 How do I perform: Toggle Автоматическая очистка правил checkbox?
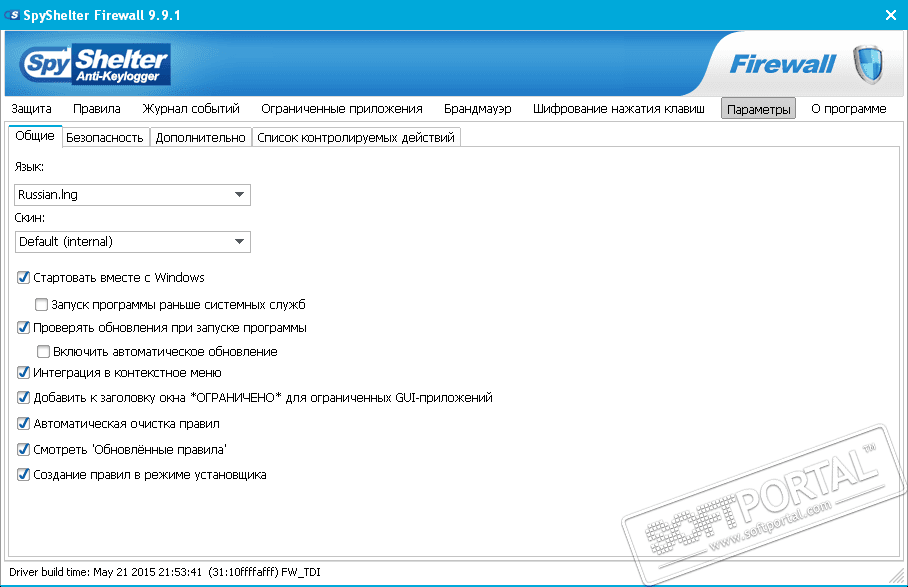(x=23, y=424)
